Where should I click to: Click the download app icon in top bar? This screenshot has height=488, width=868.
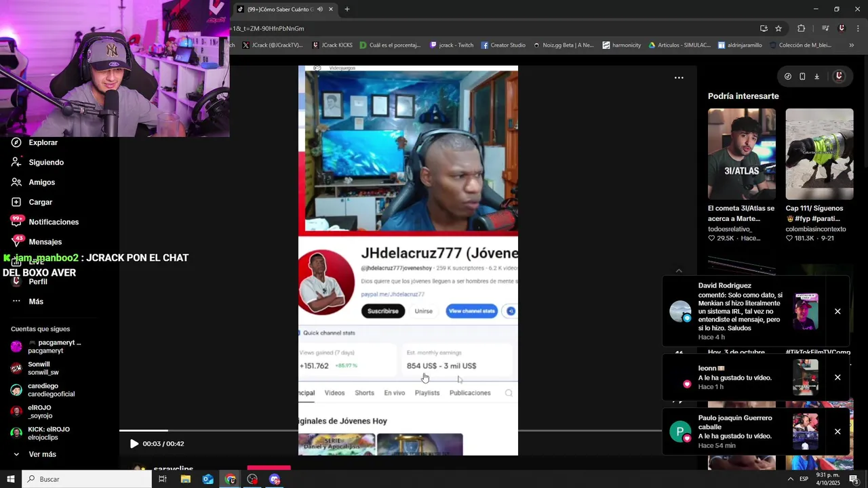click(816, 77)
